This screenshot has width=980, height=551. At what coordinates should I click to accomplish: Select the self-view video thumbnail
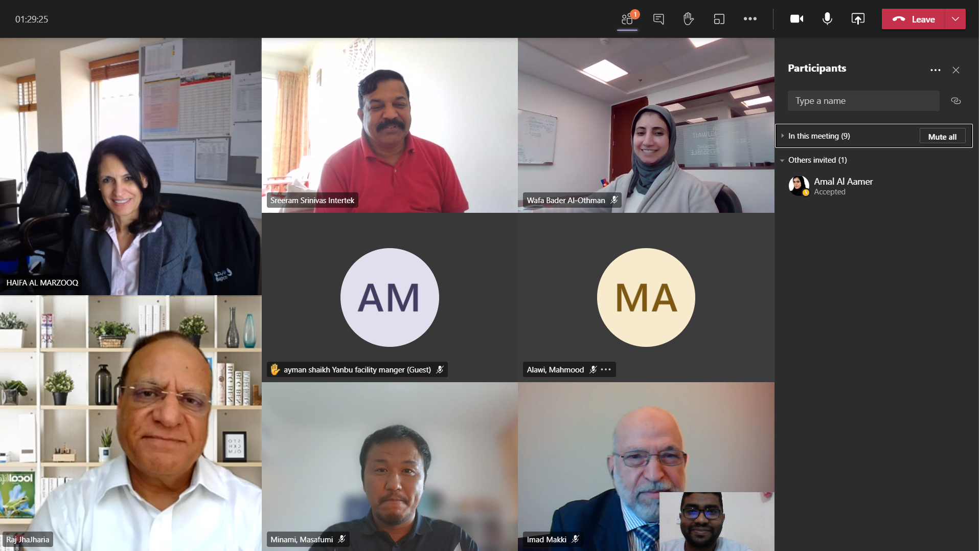click(x=717, y=521)
